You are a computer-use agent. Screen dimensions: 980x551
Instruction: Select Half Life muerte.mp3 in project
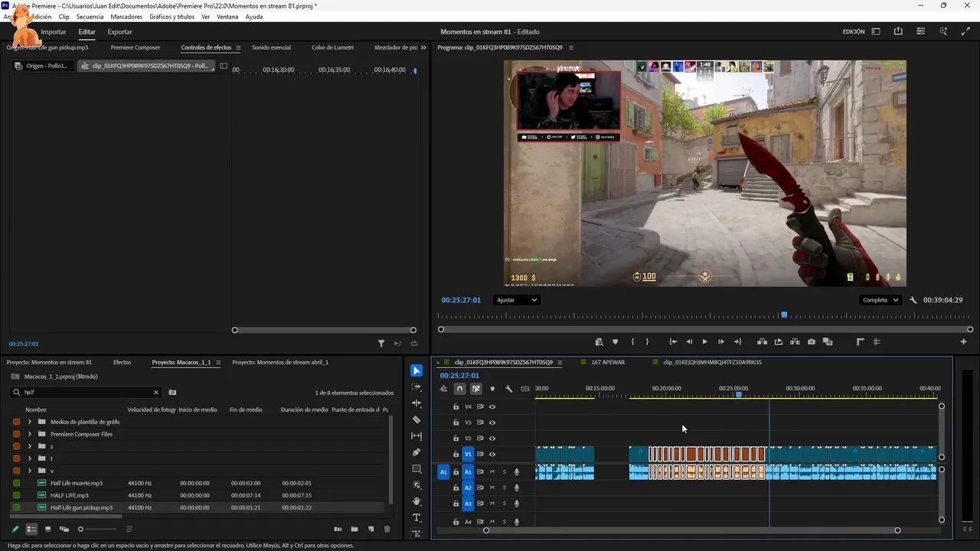click(x=77, y=483)
